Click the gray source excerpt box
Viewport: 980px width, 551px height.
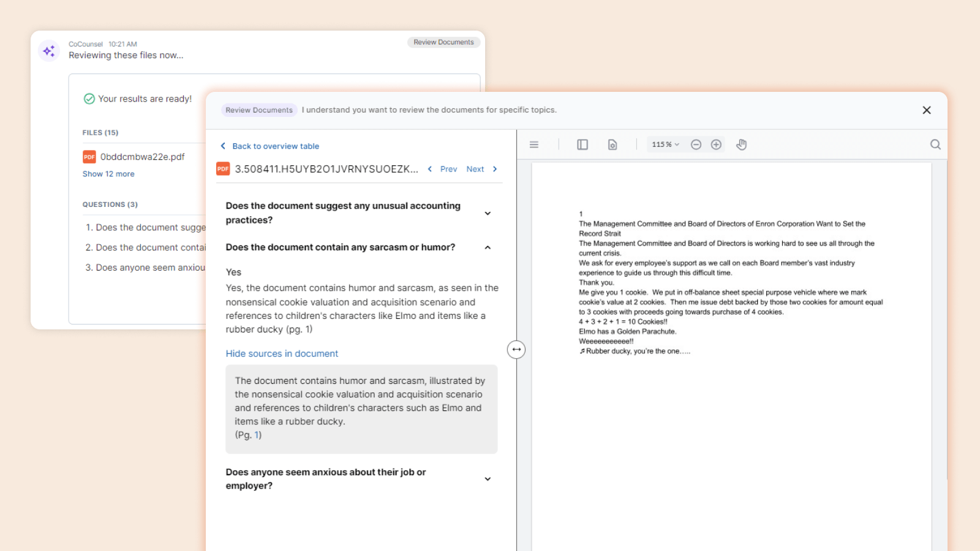361,409
